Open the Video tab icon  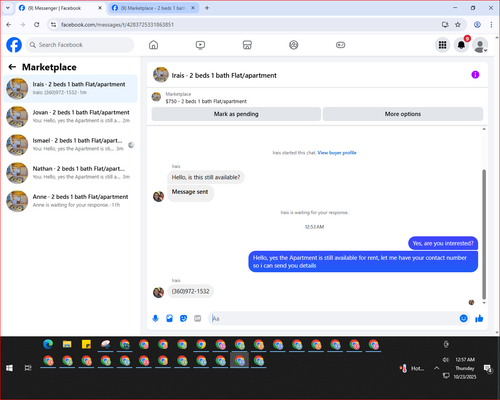(x=200, y=45)
